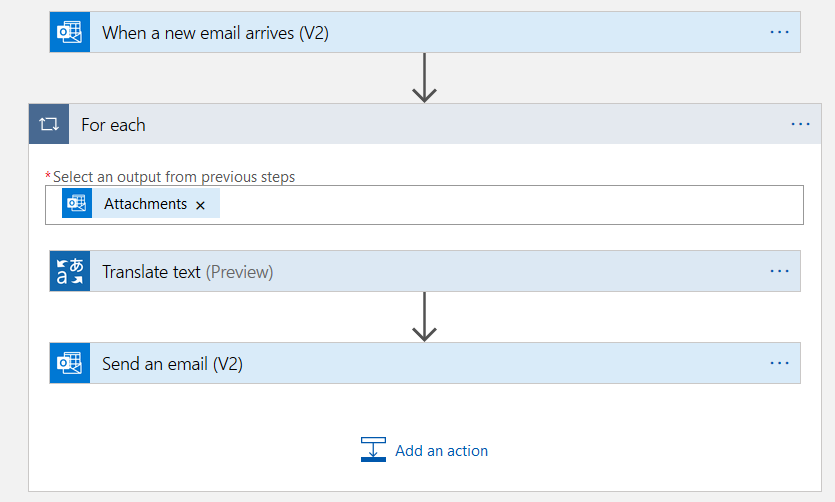Click the 'Add an action' link
The width and height of the screenshot is (835, 502).
click(441, 451)
